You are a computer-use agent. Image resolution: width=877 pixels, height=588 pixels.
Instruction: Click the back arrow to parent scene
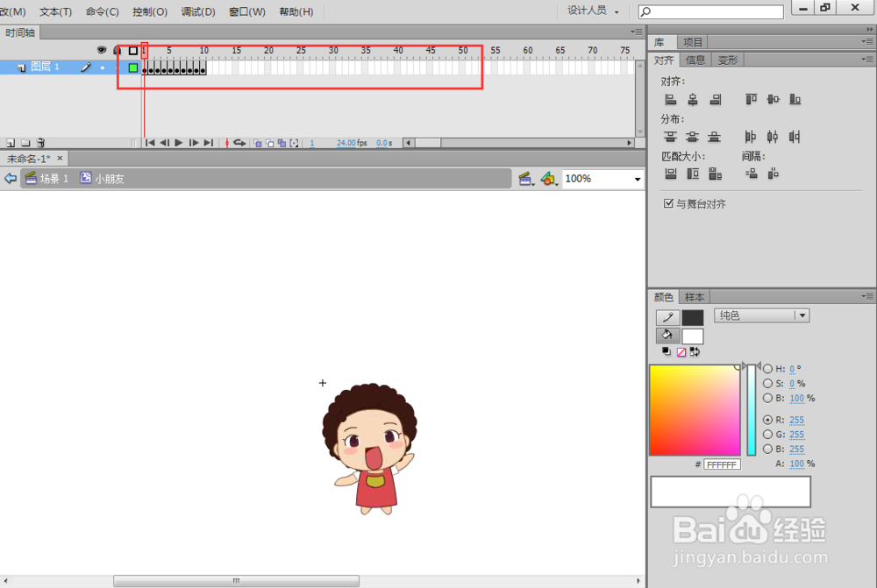click(11, 178)
